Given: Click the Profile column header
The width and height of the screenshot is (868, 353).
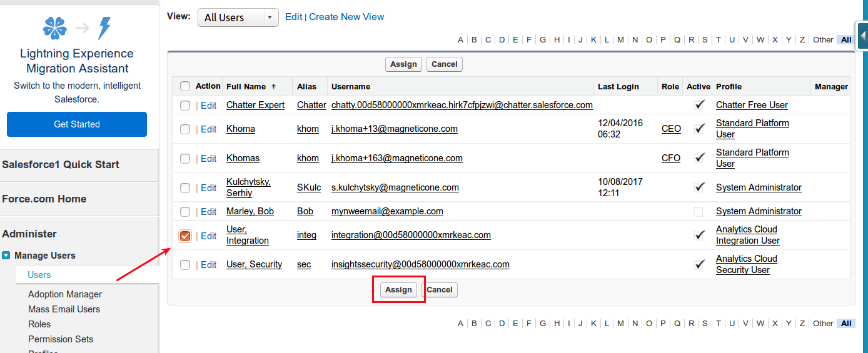Looking at the screenshot, I should click(729, 87).
